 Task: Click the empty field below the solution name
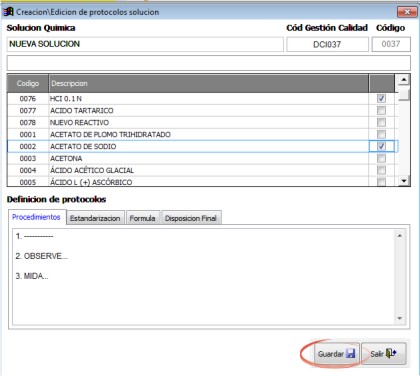(209, 63)
